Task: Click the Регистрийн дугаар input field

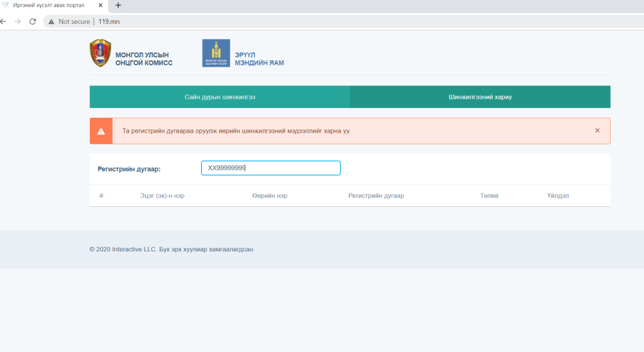Action: coord(270,168)
